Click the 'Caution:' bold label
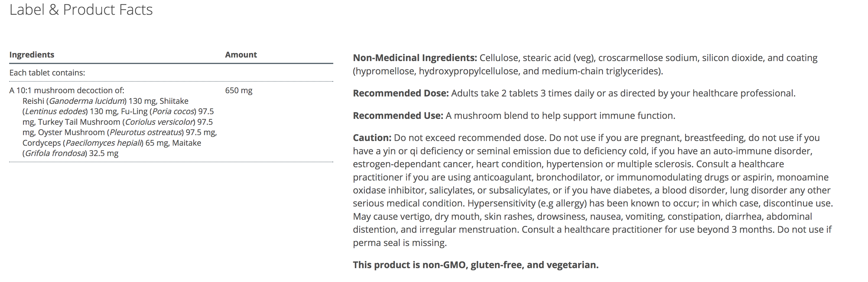Screen dimensions: 868x282 tap(372, 138)
